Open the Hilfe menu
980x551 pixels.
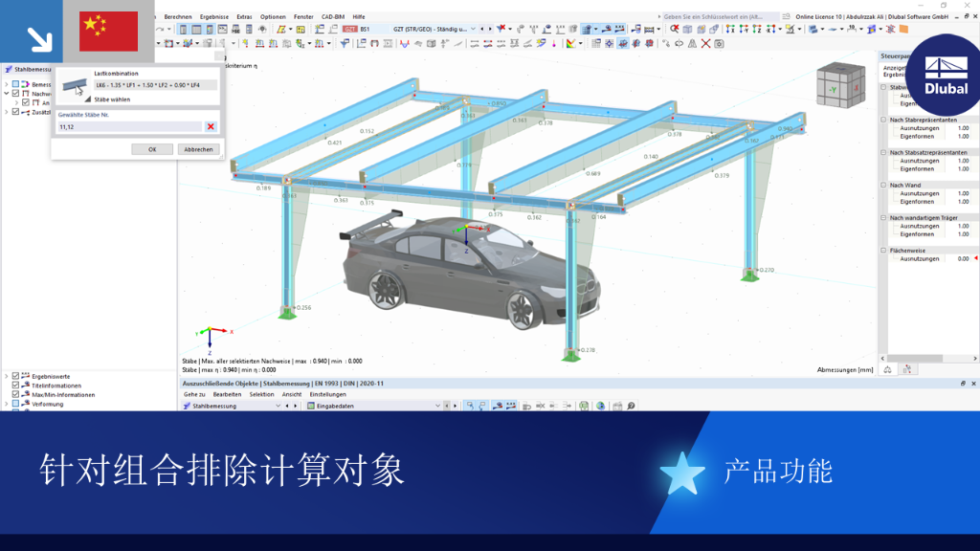(x=359, y=17)
